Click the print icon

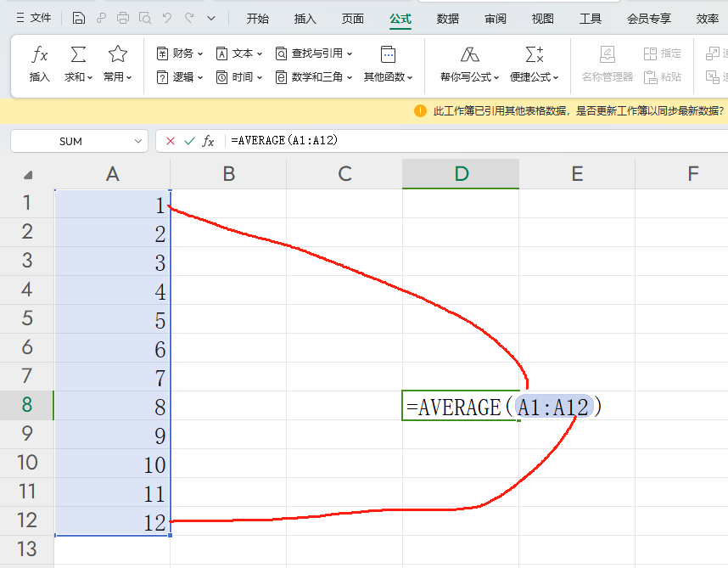[x=122, y=18]
